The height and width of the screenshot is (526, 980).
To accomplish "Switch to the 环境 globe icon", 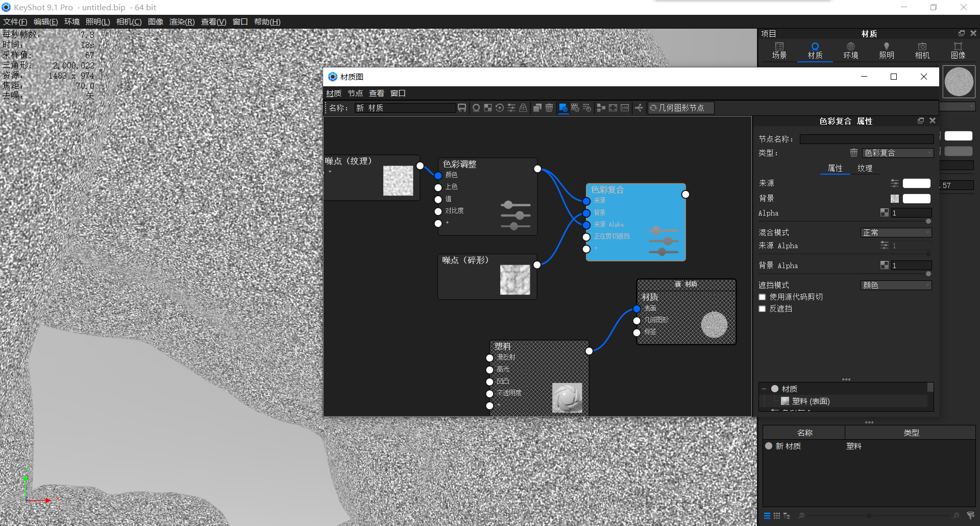I will [x=850, y=50].
